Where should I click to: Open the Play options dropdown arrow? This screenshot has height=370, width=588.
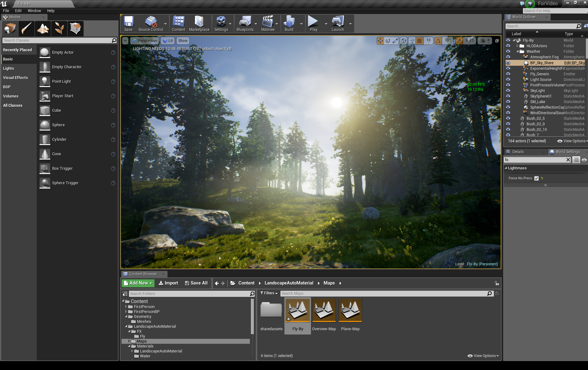click(326, 24)
